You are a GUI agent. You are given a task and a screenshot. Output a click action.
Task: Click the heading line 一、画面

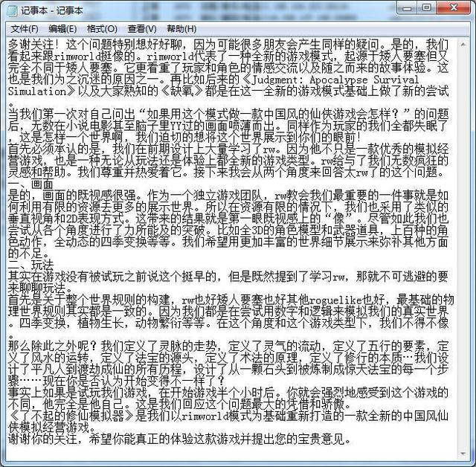tap(30, 184)
